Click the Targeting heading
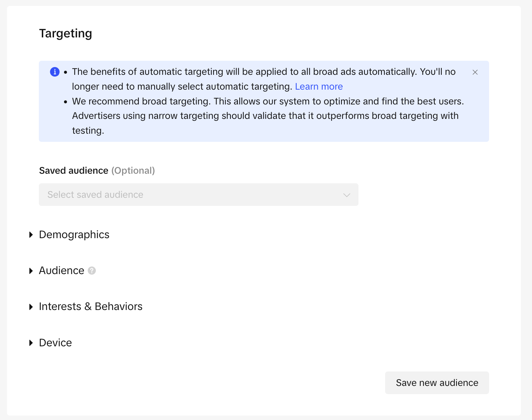532x420 pixels. point(65,33)
